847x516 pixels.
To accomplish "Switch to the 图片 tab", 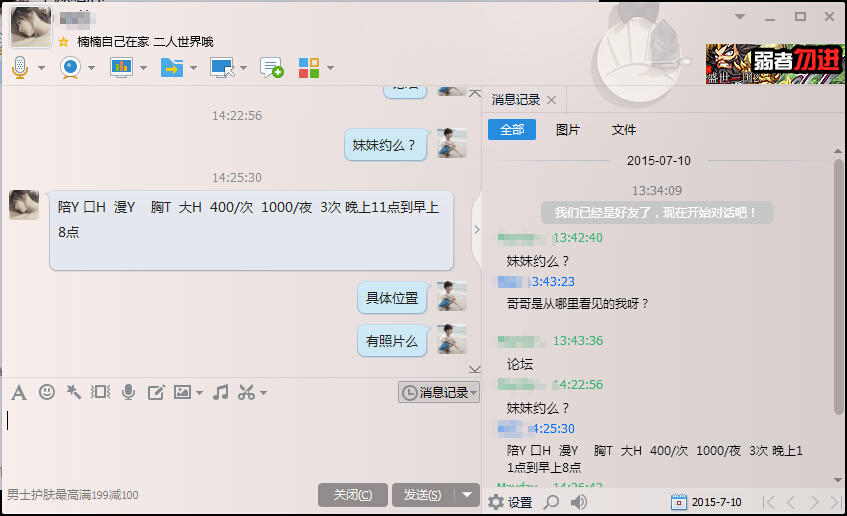I will click(567, 130).
